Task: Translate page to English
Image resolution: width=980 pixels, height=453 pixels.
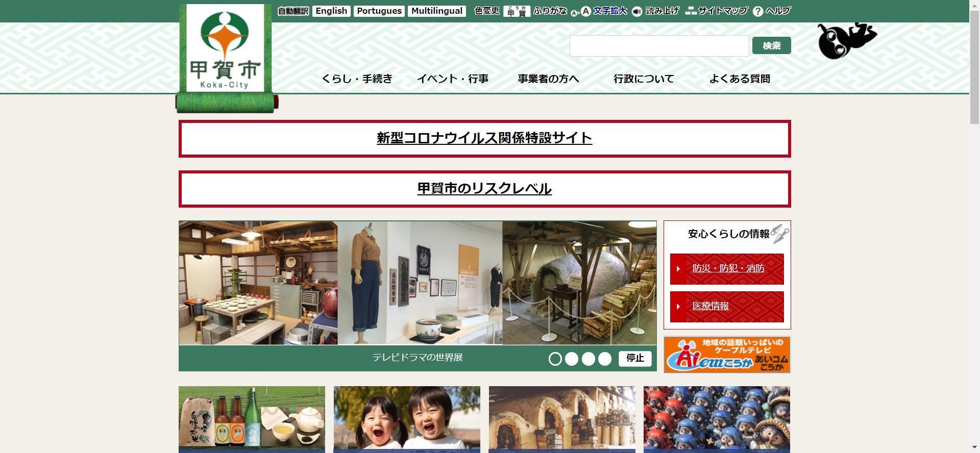Action: (331, 11)
